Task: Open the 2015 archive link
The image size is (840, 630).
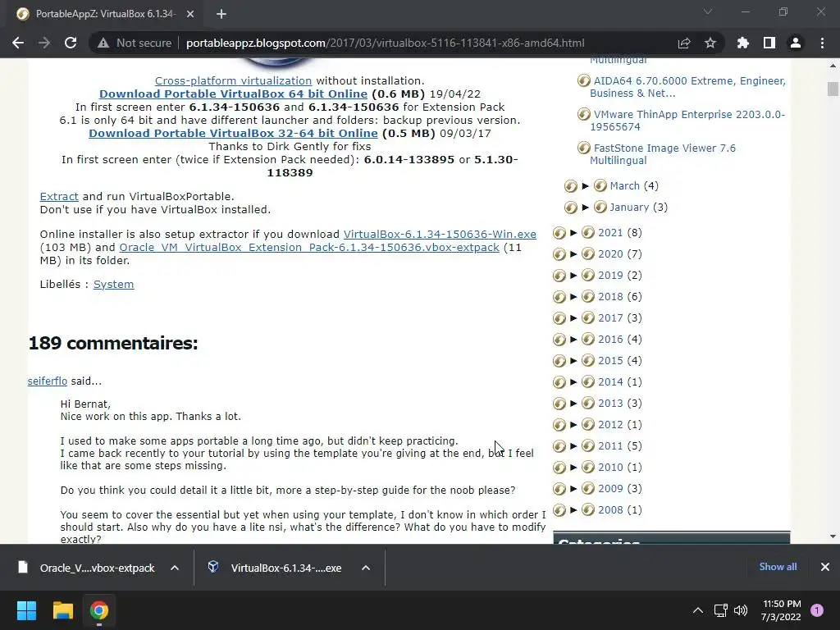Action: pyautogui.click(x=610, y=361)
